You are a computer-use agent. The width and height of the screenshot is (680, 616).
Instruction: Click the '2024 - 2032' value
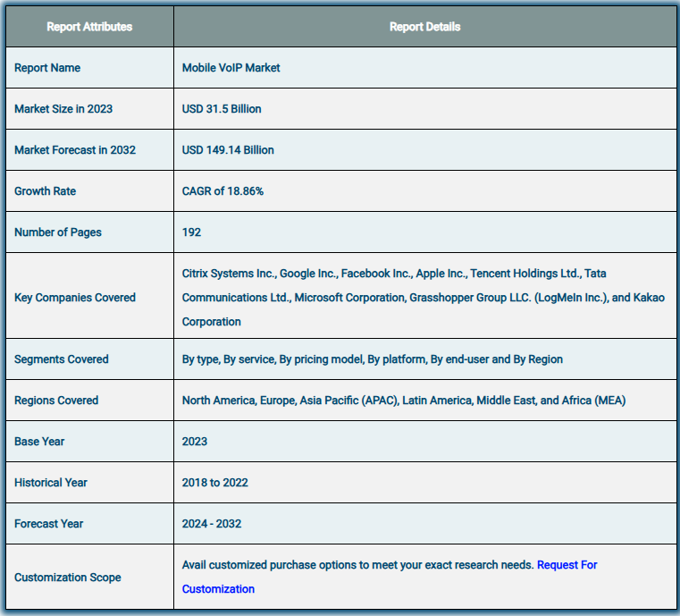211,524
